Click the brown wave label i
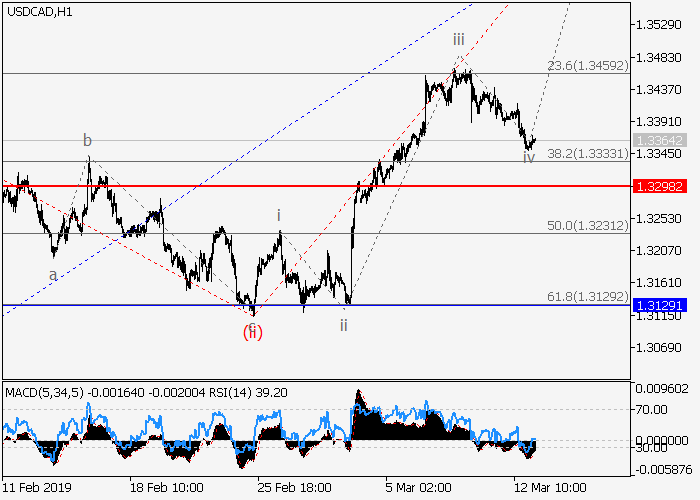This screenshot has height=500, width=700. click(x=279, y=215)
